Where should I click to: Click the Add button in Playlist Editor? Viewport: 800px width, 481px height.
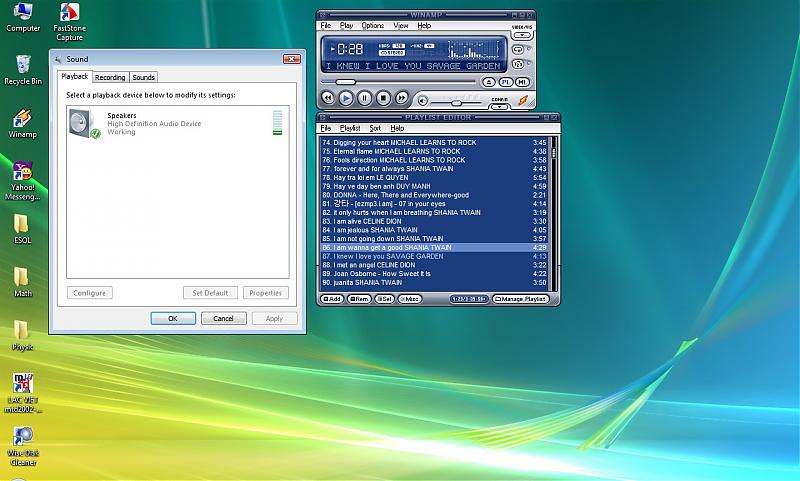[x=332, y=299]
